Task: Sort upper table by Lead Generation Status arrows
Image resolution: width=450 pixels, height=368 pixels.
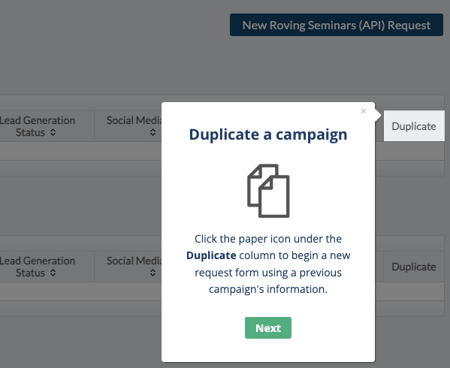Action: click(x=53, y=132)
